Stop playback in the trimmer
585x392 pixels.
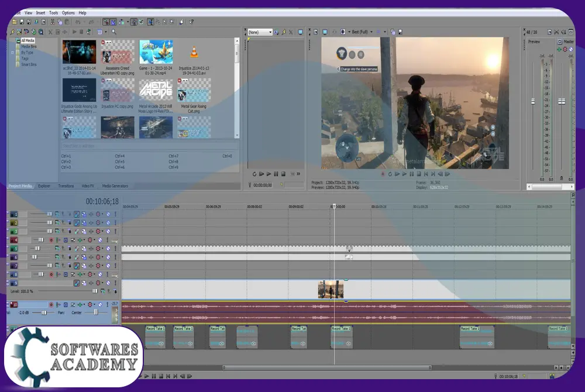point(283,174)
